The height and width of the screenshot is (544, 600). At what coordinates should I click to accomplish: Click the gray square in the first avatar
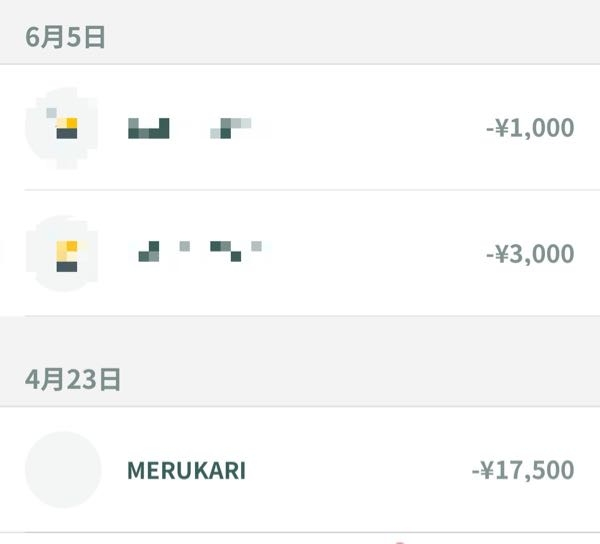(51, 113)
